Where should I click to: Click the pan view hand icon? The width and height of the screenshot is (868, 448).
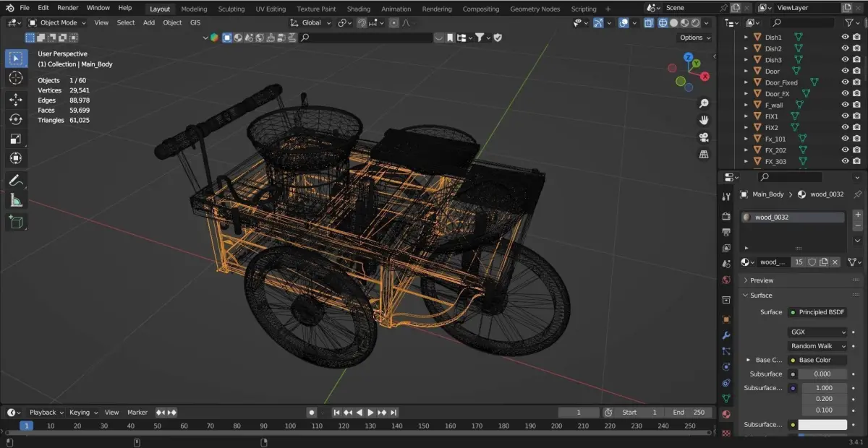(x=704, y=120)
